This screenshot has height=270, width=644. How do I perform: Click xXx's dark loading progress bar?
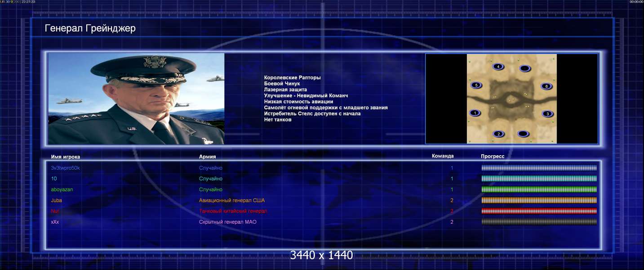(539, 222)
